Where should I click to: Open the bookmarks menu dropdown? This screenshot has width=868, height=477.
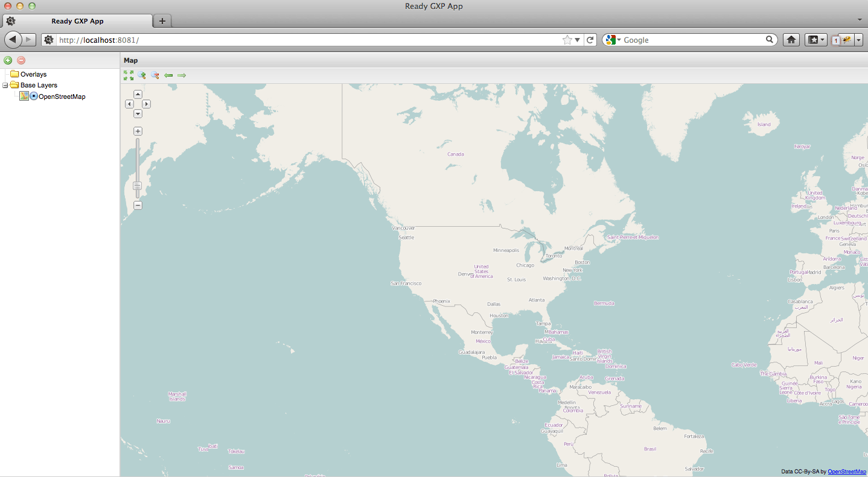pos(816,40)
